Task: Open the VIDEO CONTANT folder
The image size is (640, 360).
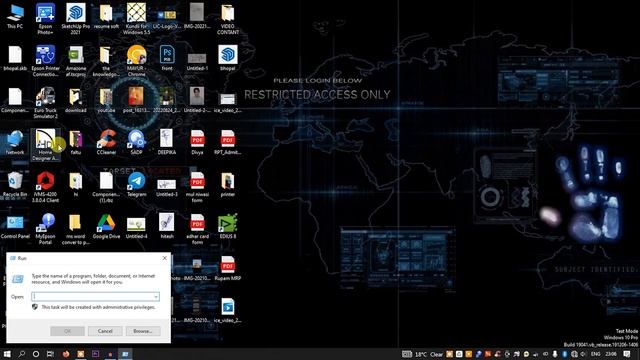Action: (228, 19)
